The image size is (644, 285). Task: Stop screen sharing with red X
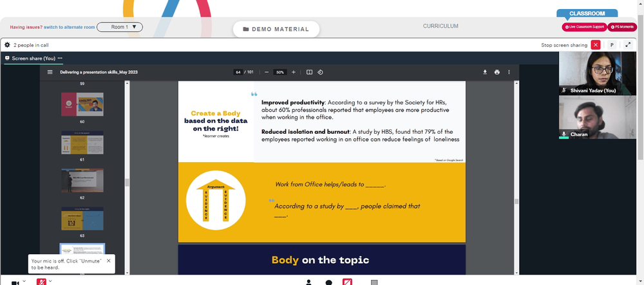pyautogui.click(x=596, y=45)
